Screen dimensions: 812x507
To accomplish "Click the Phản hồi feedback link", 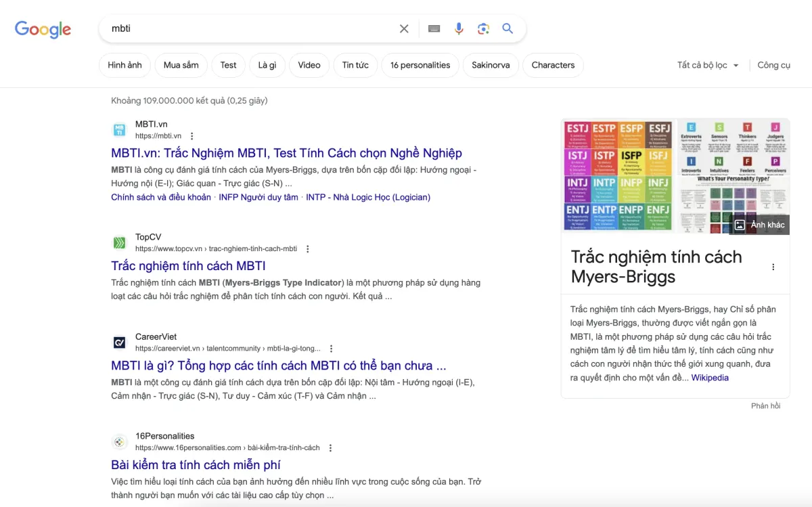I will pos(765,406).
